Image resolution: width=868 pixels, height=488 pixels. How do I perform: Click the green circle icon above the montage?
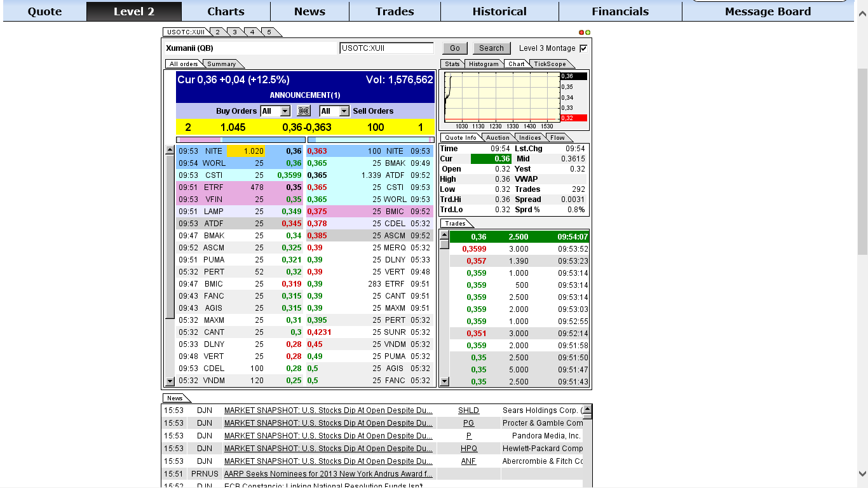(x=588, y=32)
